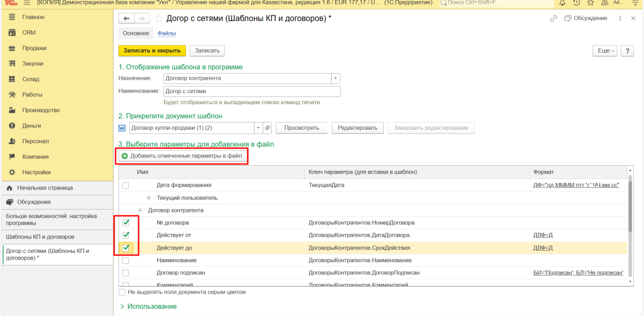This screenshot has height=316, width=644.
Task: Open the Продажи menu section
Action: coord(34,48)
